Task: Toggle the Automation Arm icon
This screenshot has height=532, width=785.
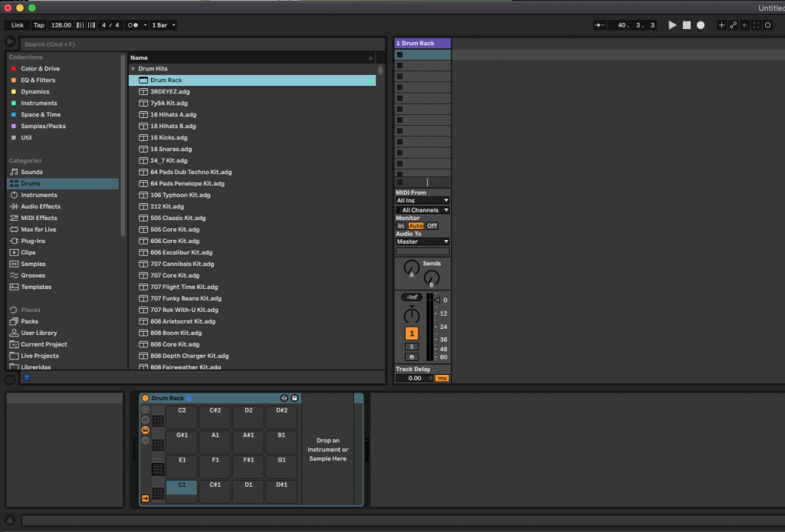Action: point(733,25)
